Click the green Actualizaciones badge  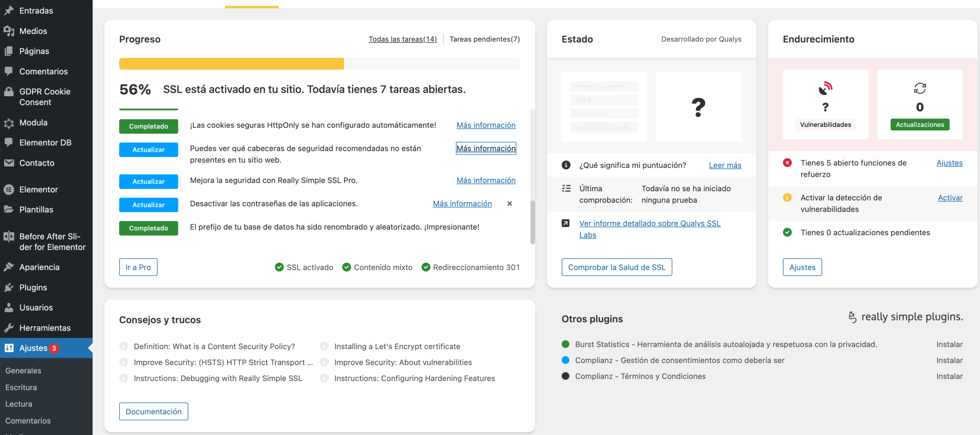920,124
